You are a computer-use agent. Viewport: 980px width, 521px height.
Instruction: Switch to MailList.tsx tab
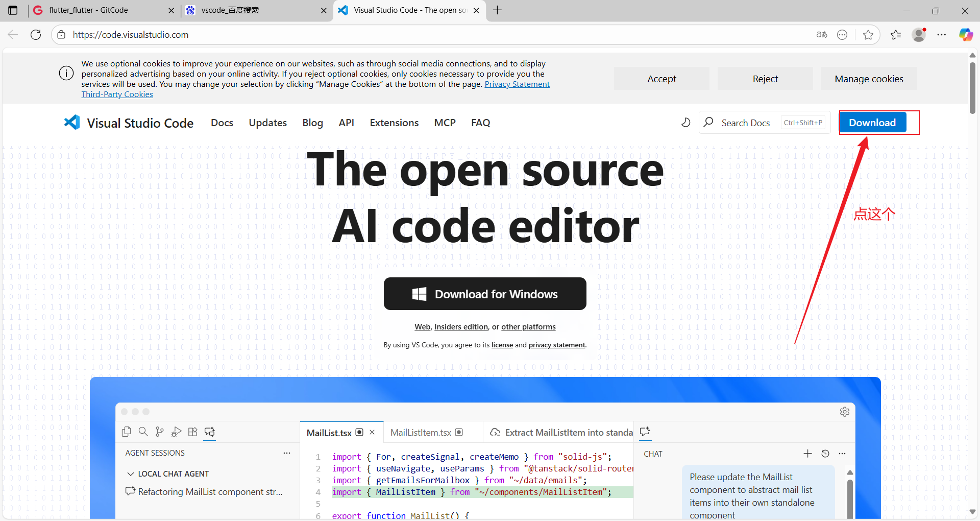329,433
